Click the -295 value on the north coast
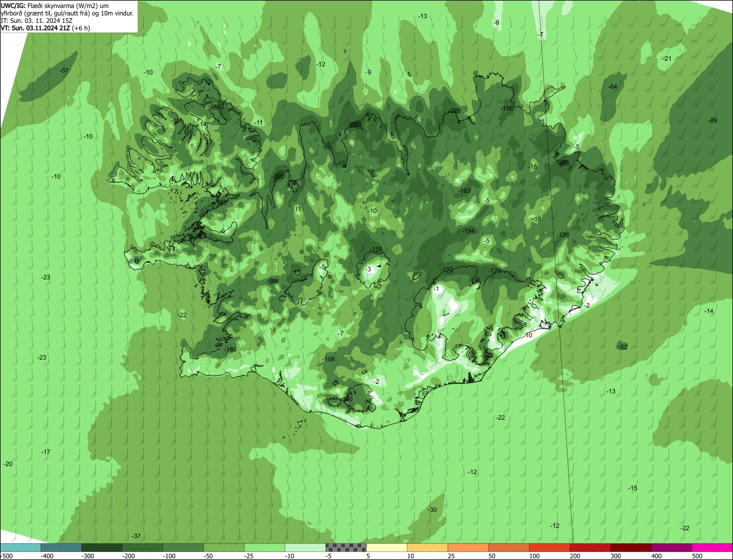This screenshot has width=733, height=560. [355, 125]
